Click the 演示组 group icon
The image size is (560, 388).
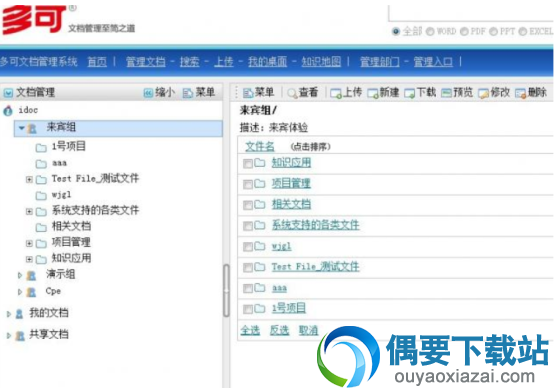pyautogui.click(x=31, y=275)
